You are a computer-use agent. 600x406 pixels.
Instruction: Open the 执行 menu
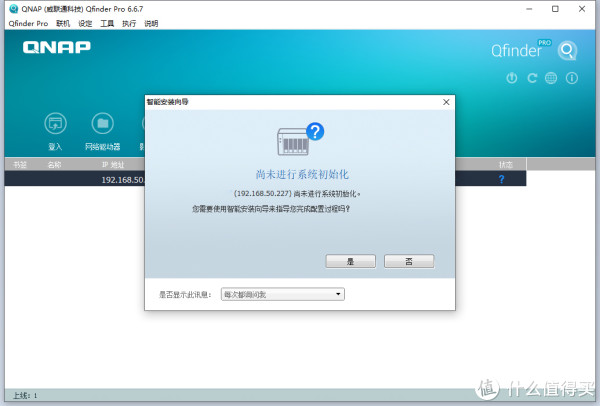pos(129,23)
